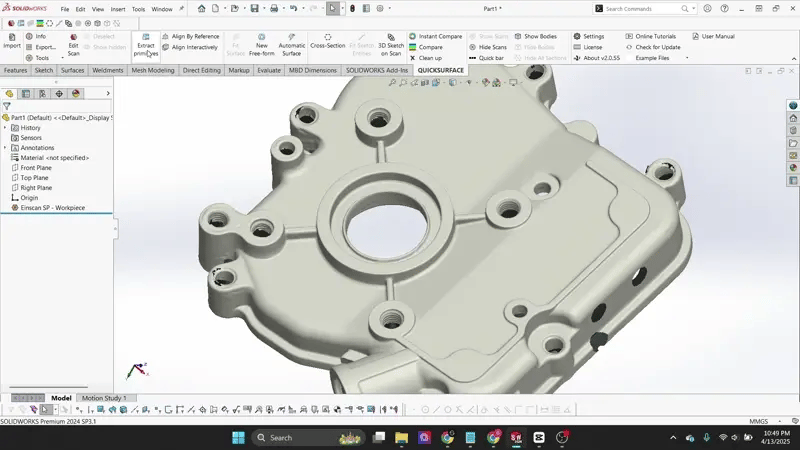
Task: Click the 3D Sketch on Scan tool
Action: [391, 44]
